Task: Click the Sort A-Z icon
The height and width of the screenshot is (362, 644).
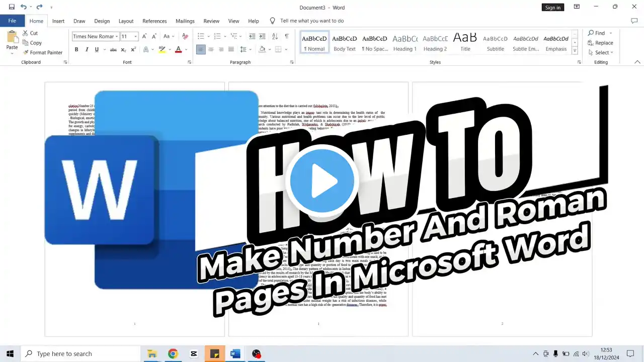Action: point(275,36)
